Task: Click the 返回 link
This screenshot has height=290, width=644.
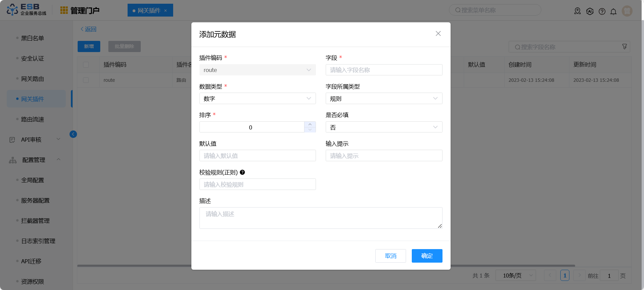Action: pos(88,29)
